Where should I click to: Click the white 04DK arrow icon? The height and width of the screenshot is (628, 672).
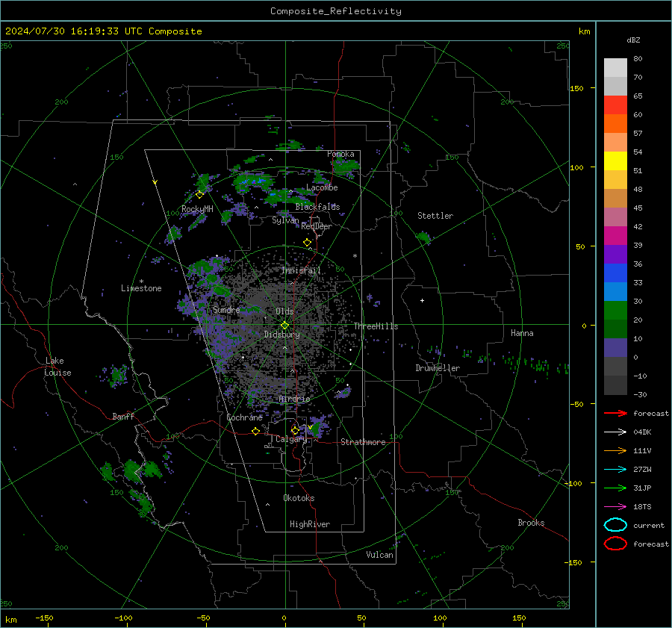click(615, 432)
